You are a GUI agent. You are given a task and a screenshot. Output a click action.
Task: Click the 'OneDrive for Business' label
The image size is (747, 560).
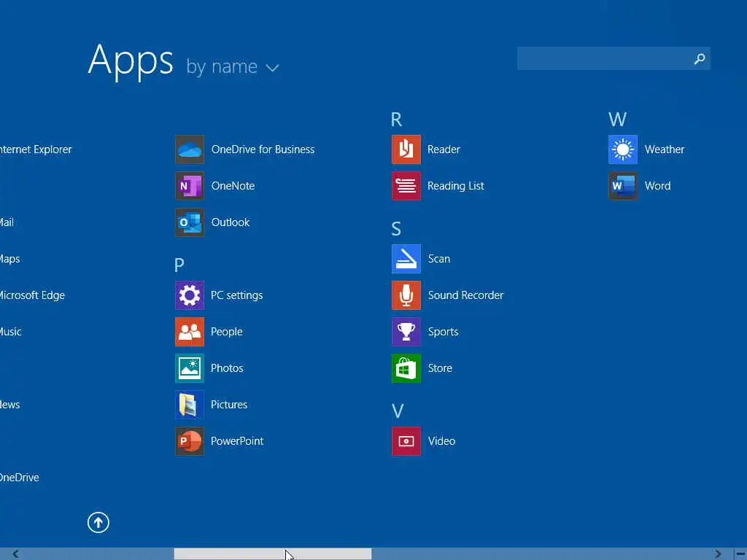coord(263,149)
